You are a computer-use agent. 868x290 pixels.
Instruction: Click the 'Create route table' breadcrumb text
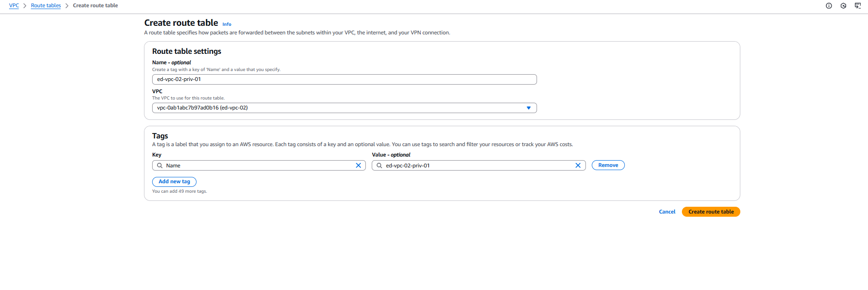95,5
